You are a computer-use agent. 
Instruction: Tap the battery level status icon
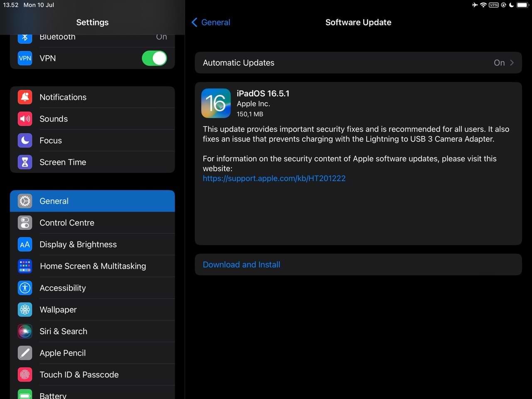[522, 5]
